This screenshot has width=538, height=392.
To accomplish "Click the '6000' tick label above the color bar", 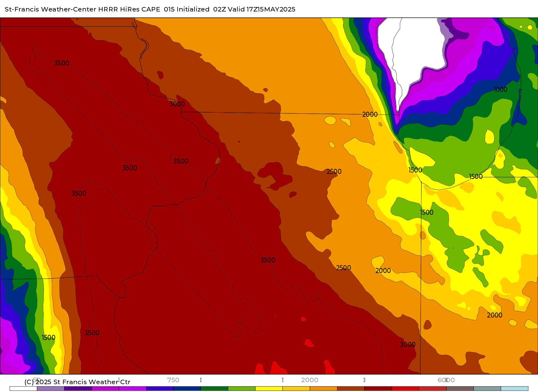I will (x=446, y=380).
